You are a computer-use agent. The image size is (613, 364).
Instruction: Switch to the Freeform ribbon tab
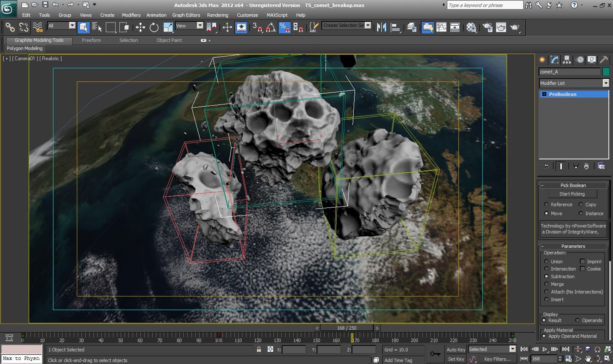pos(91,40)
